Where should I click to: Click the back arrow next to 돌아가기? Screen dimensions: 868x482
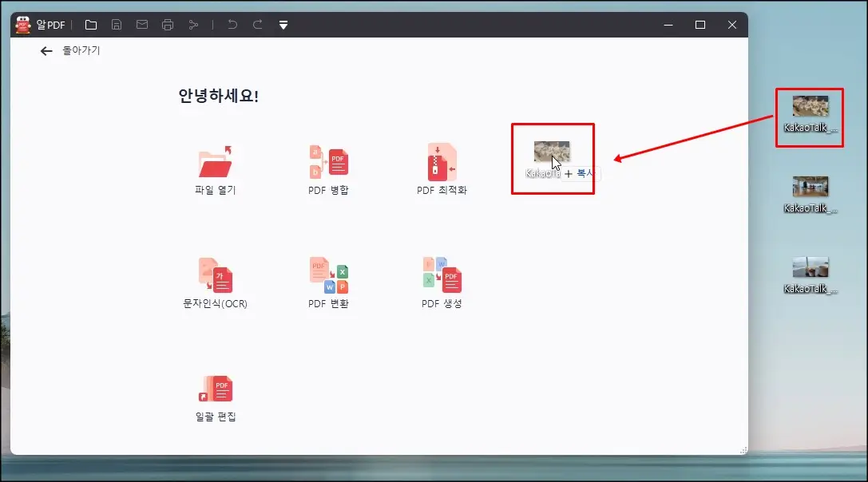click(x=46, y=50)
